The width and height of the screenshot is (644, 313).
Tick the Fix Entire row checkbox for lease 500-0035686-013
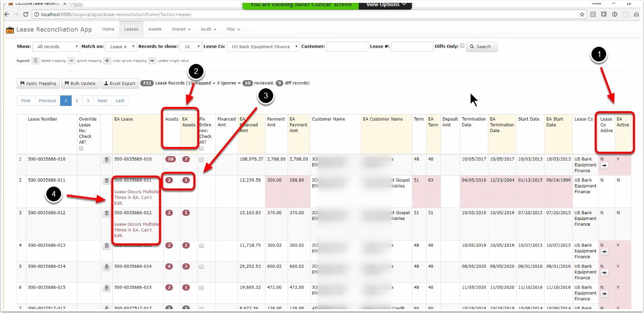tap(202, 246)
